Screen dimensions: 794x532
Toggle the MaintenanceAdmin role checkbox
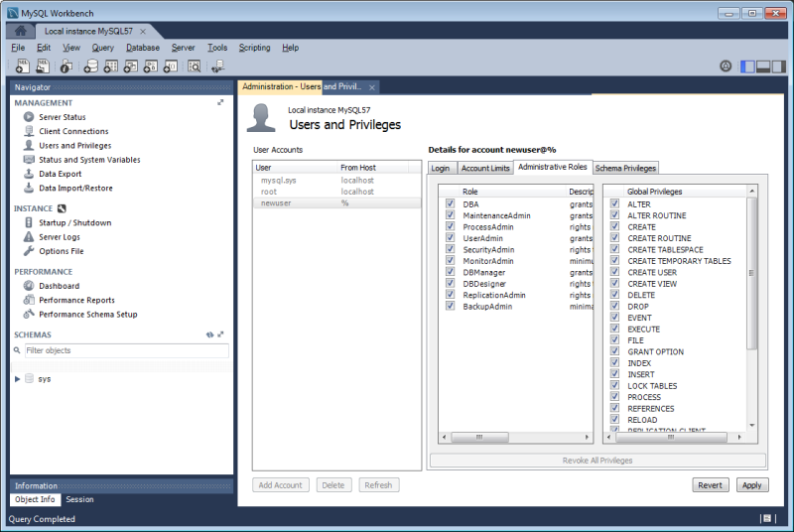450,215
